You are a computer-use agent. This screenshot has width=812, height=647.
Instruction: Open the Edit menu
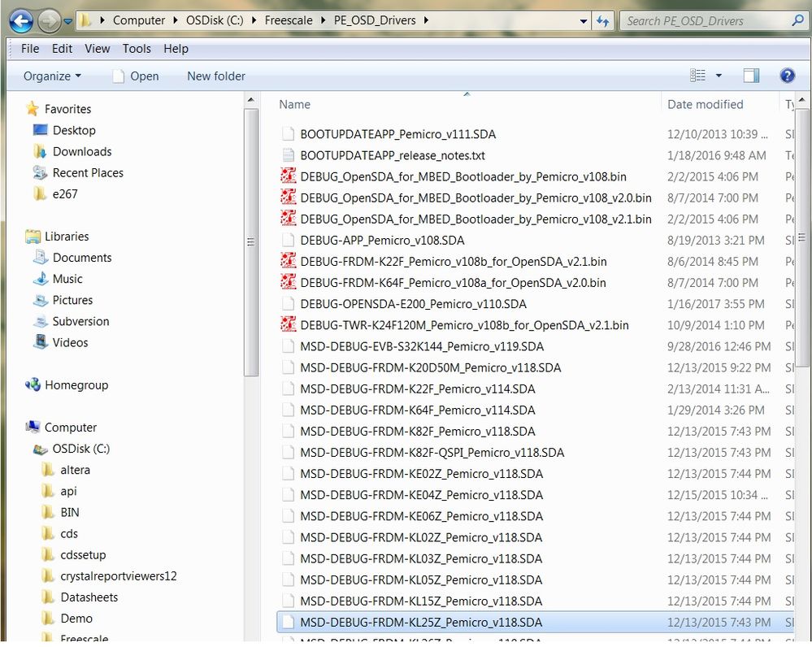62,49
